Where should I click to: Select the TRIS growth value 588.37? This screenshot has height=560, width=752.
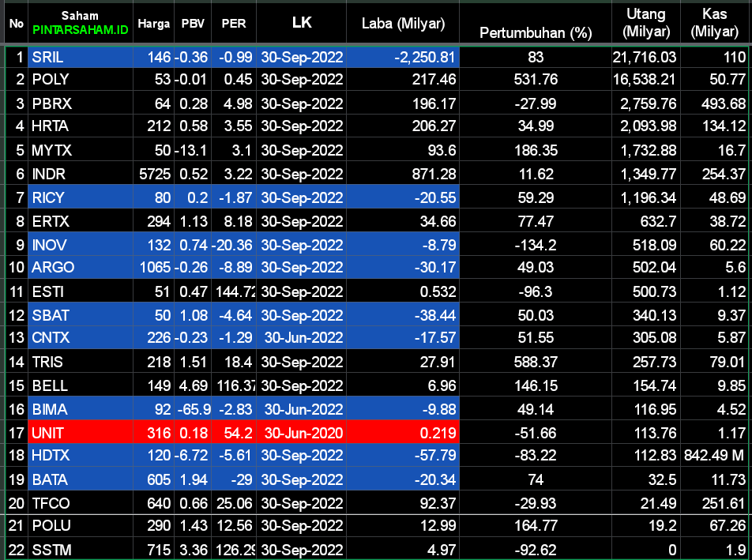tap(536, 362)
